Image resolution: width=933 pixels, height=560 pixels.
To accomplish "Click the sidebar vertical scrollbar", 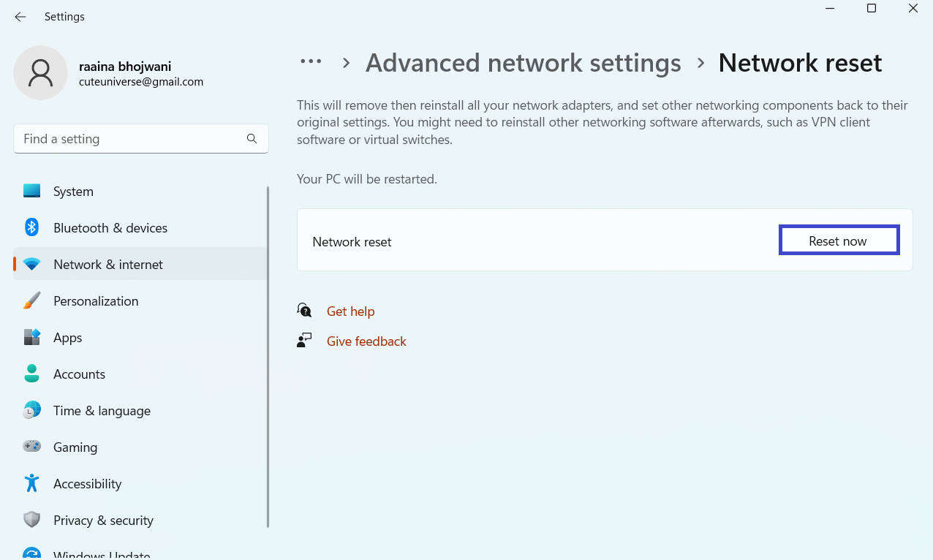I will 268,357.
